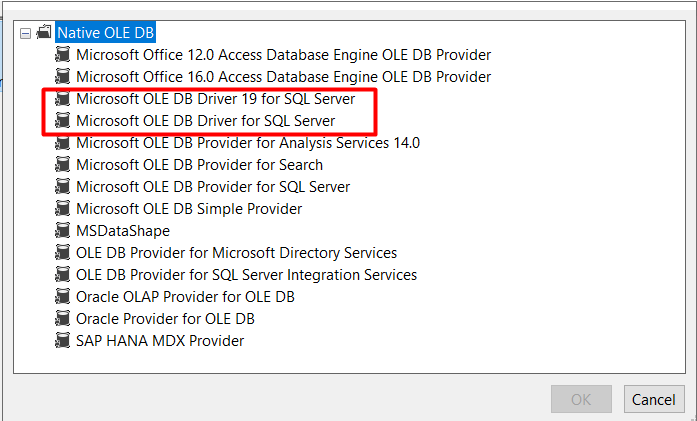The image size is (697, 421).
Task: Click the Analysis Services 14.0 provider icon
Action: click(64, 143)
